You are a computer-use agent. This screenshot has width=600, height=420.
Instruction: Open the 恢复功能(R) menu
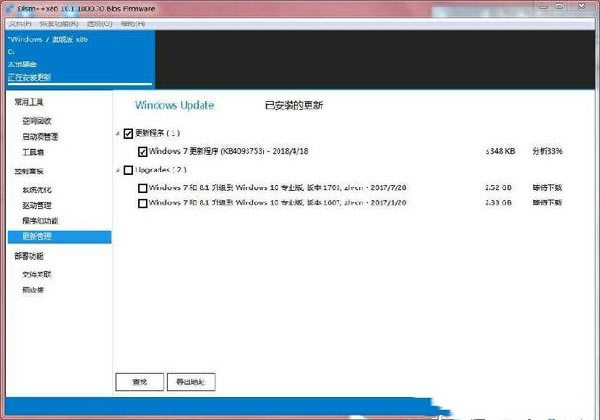[x=59, y=24]
